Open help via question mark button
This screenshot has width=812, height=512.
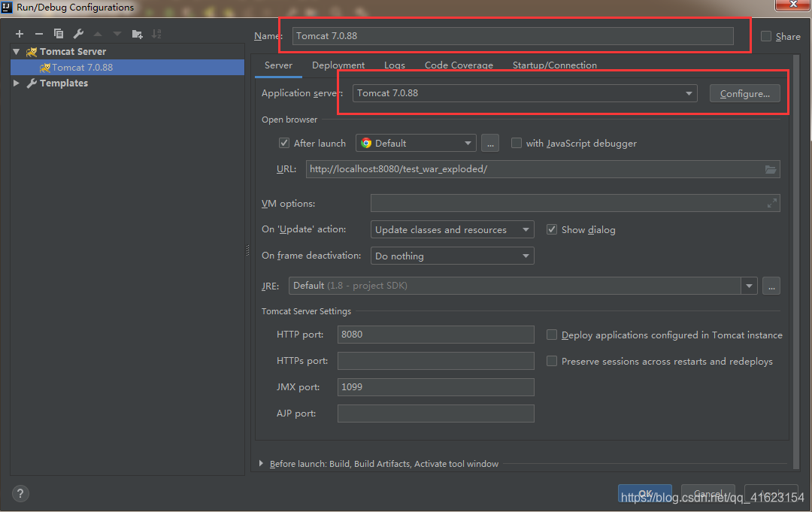[20, 493]
